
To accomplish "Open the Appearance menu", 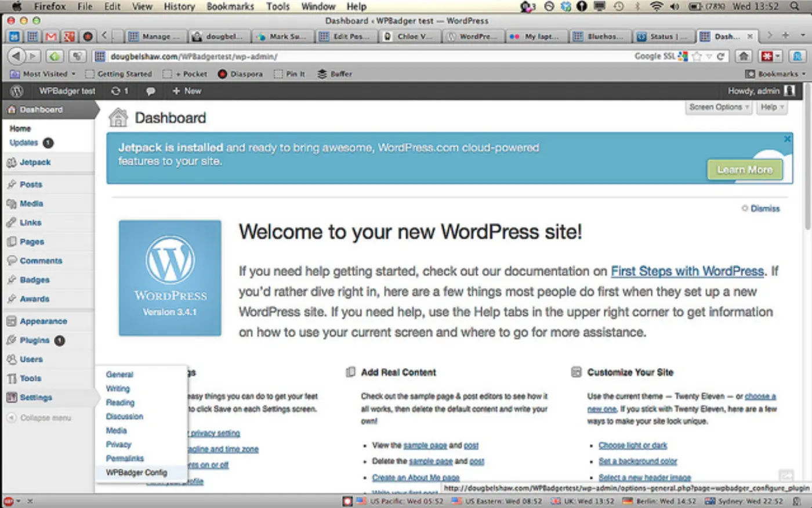I will coord(43,322).
